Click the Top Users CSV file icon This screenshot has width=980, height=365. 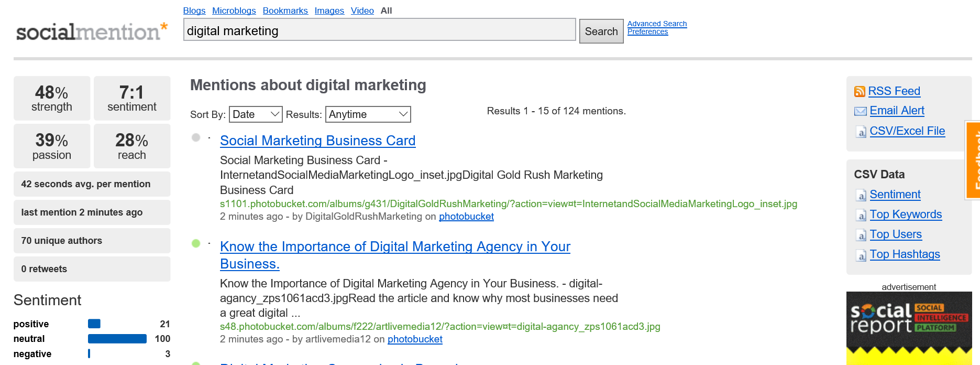[x=861, y=235]
